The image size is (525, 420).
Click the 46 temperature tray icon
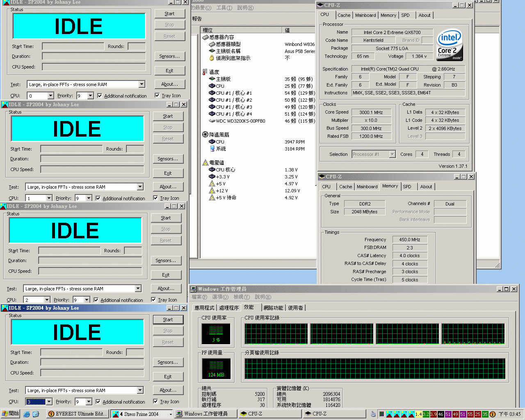[x=441, y=414]
